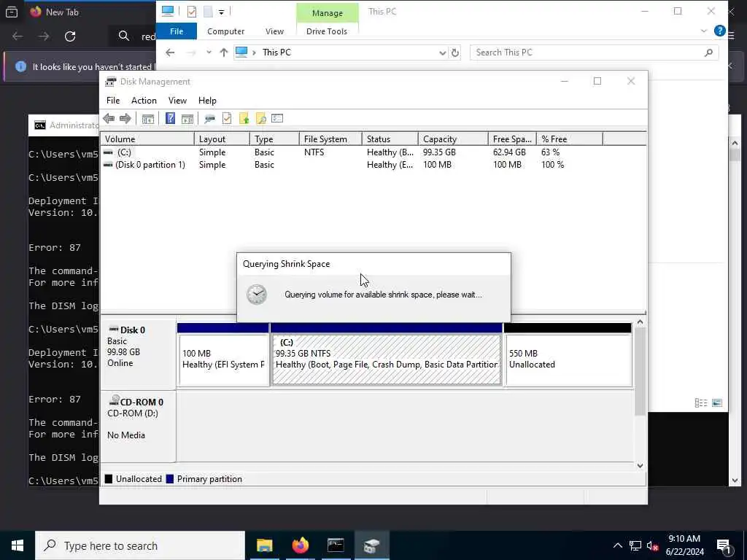Image resolution: width=747 pixels, height=560 pixels.
Task: Sort by the Status column header
Action: [x=390, y=139]
